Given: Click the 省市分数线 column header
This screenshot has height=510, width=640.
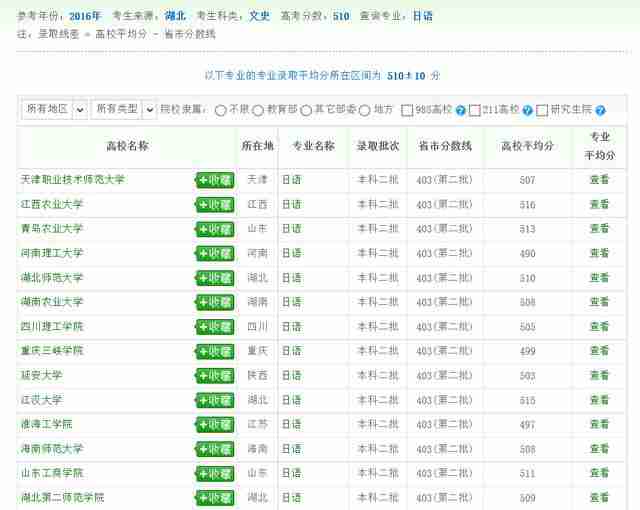Looking at the screenshot, I should [x=445, y=146].
